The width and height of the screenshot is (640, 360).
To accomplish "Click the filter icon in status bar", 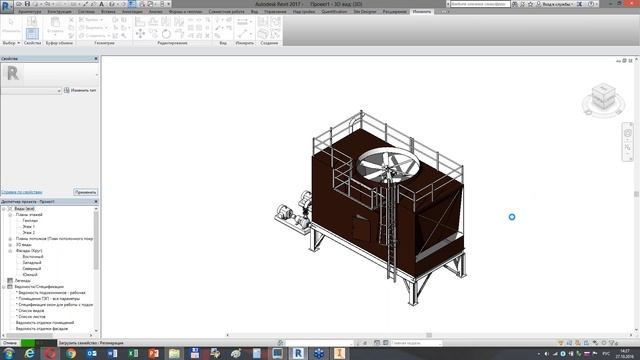I will point(613,343).
